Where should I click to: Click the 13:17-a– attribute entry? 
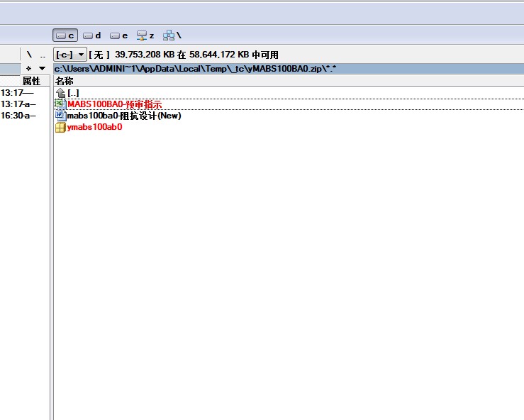click(18, 104)
